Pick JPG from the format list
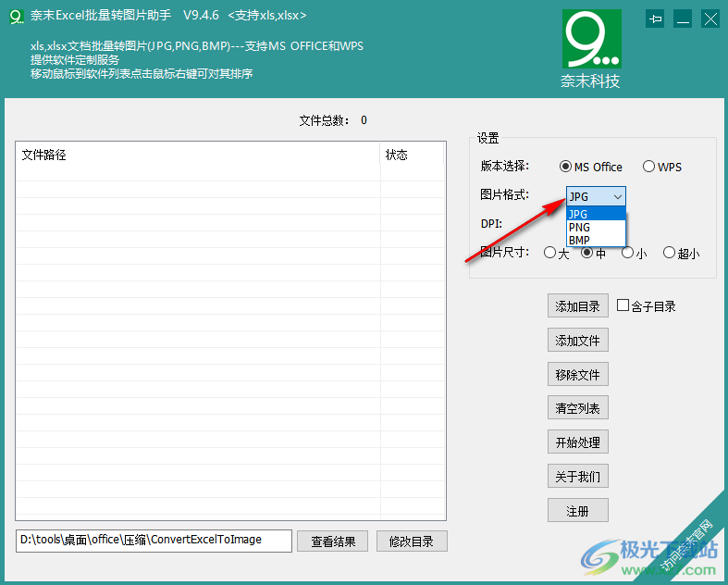Screen dimensions: 728x585 tap(596, 214)
